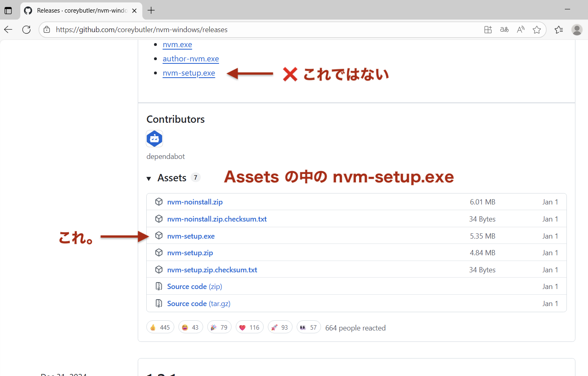Click the '5.35 MB' size text
Viewport: 588px width, 376px height.
[x=482, y=236]
